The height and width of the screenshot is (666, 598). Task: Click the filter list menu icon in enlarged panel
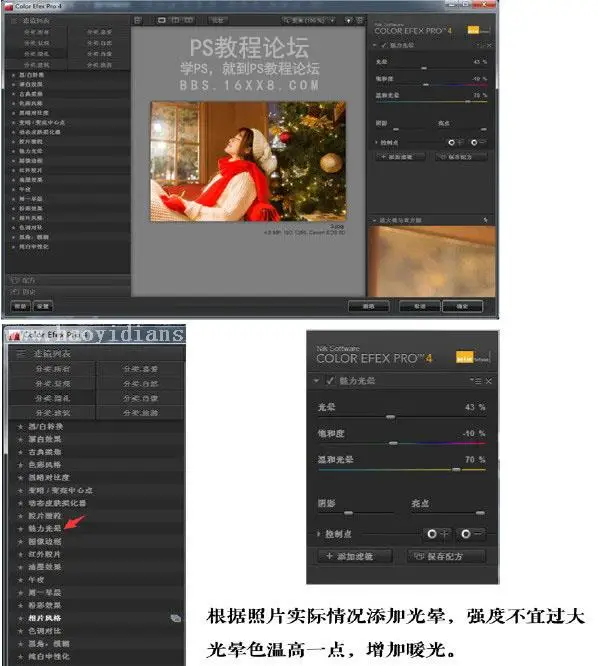[x=20, y=353]
